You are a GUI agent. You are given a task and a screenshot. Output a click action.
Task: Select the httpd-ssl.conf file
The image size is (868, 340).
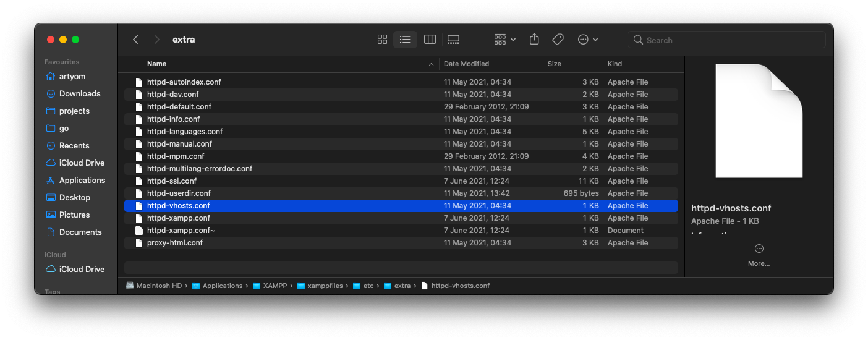tap(172, 181)
